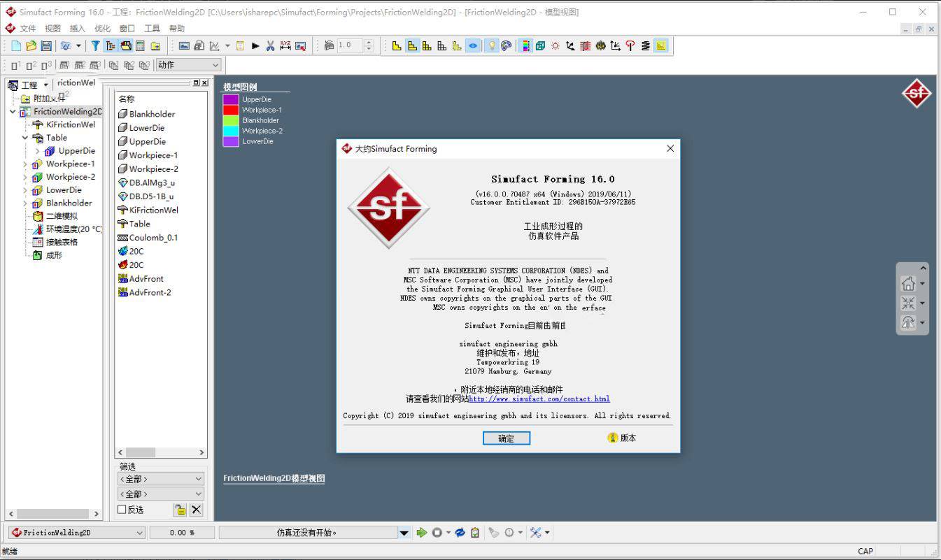The image size is (941, 560).
Task: Click the catalog list horizontal scrollbar
Action: (x=161, y=453)
